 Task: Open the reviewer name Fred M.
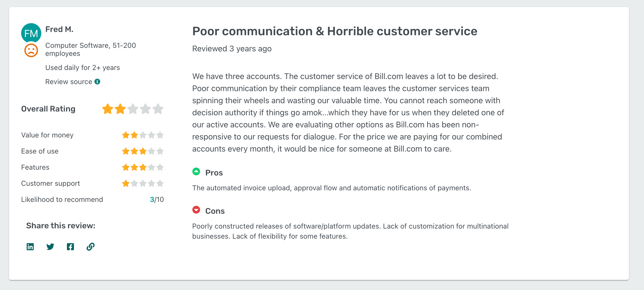coord(59,29)
